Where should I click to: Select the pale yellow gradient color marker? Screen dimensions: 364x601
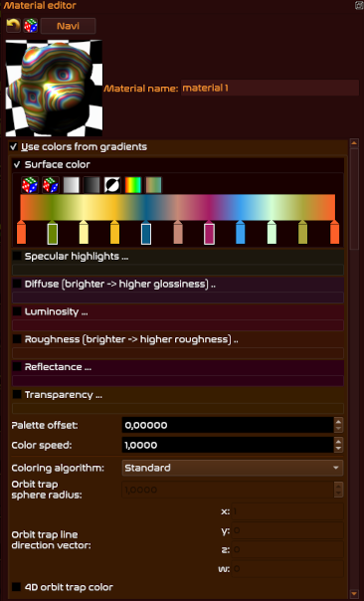click(84, 233)
